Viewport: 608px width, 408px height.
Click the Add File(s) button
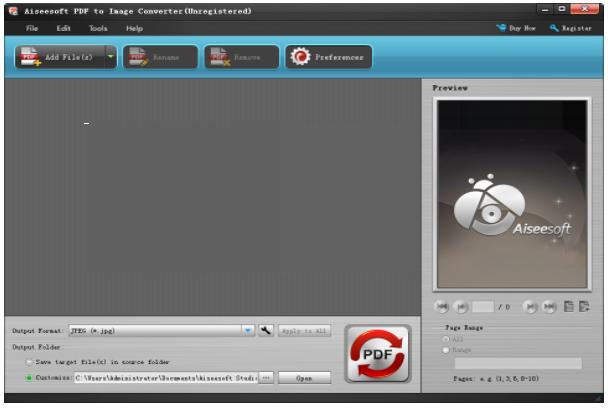58,58
